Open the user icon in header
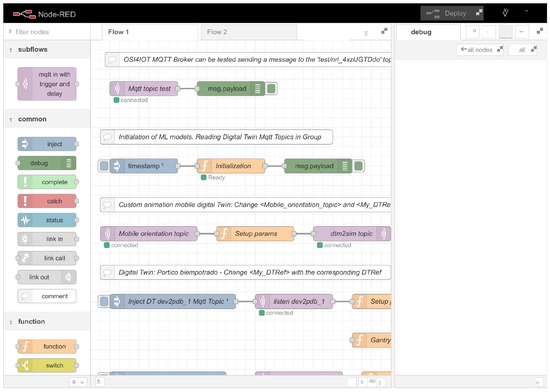The width and height of the screenshot is (550, 392). coord(505,13)
